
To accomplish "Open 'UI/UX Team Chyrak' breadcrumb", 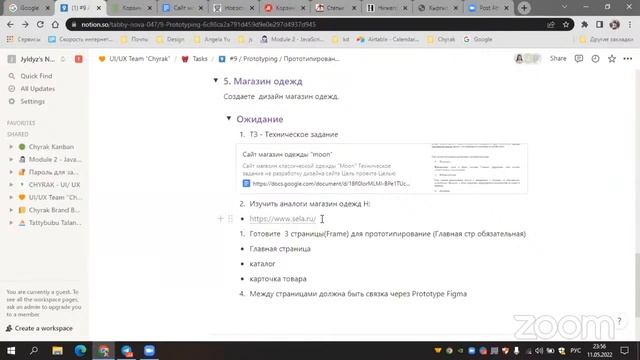I will click(x=134, y=59).
